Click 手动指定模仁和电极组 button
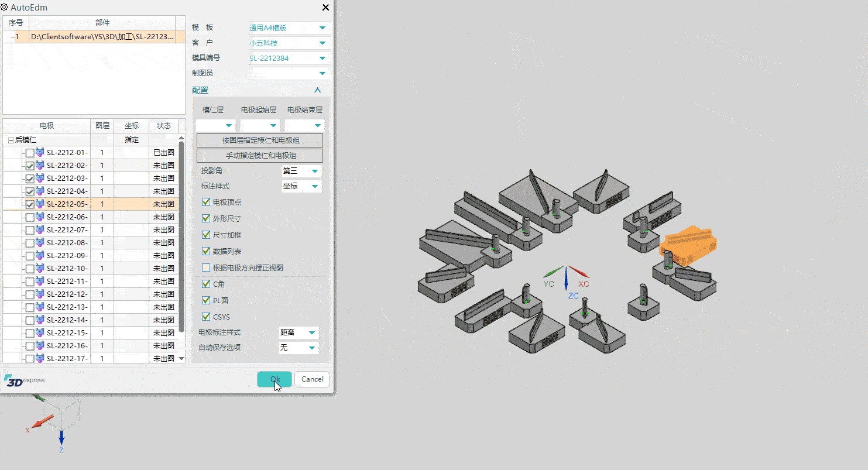Viewport: 868px width, 470px height. 260,156
